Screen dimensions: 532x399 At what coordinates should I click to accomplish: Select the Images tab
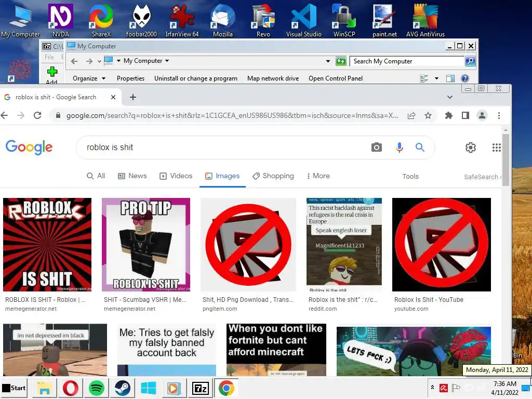click(x=222, y=176)
